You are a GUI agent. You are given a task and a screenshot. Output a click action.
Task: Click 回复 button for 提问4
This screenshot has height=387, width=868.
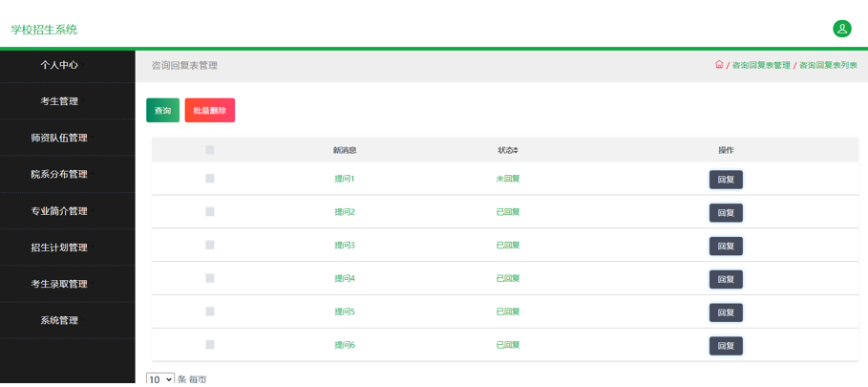[x=726, y=279]
